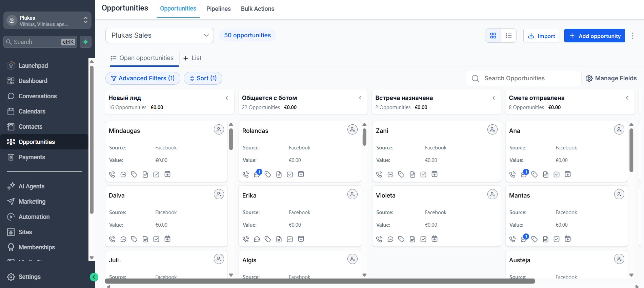Screen dimensions: 644x288
Task: Switch to the Bulk Actions tab
Action: click(x=258, y=9)
